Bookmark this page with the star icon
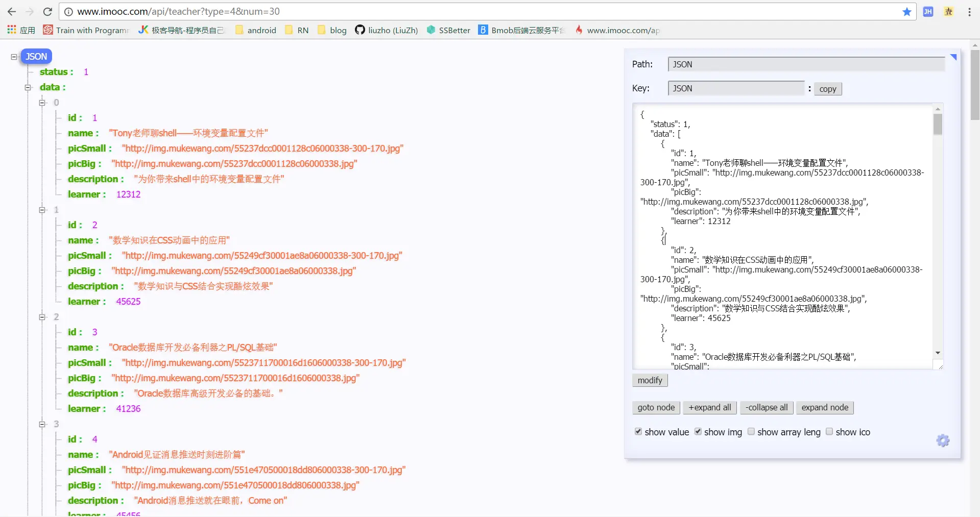 tap(906, 11)
